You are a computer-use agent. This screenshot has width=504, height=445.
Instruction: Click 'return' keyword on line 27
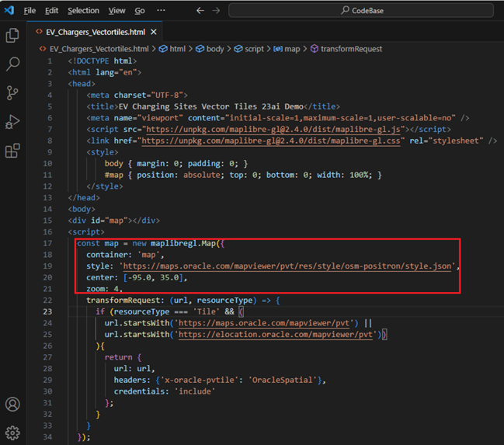(x=118, y=357)
